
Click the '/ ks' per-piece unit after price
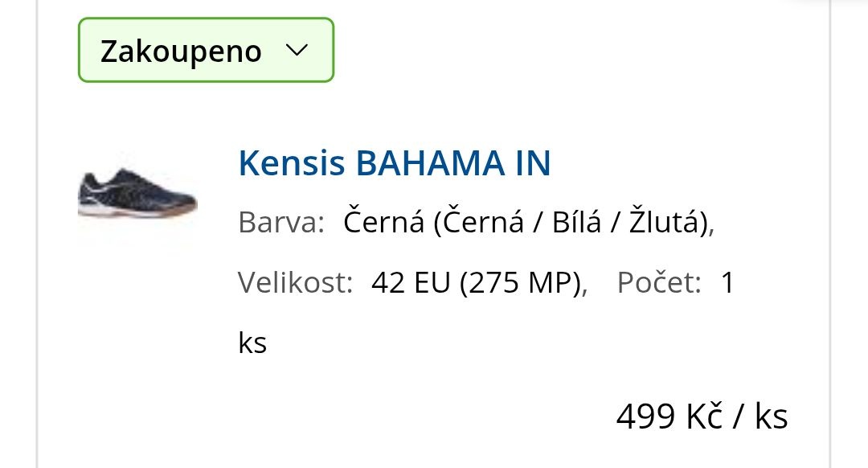759,417
